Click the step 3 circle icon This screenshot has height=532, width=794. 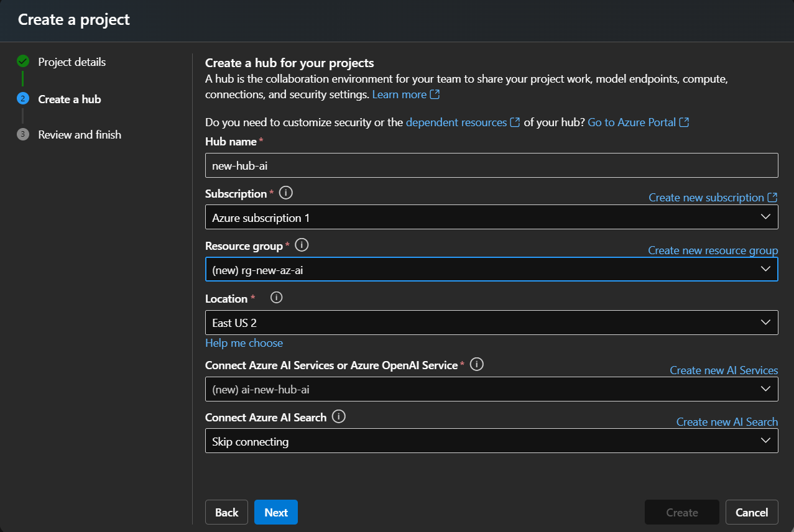click(x=23, y=134)
